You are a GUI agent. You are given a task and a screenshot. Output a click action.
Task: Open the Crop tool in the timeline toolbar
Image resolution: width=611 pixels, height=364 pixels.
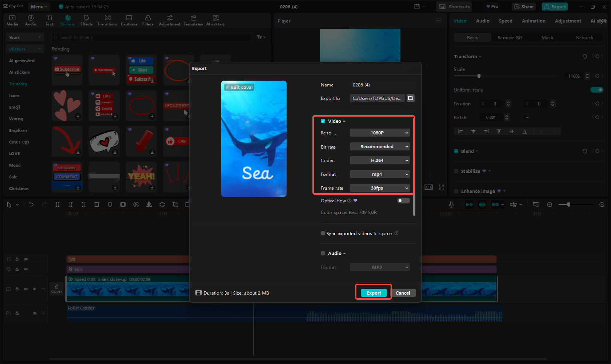[175, 205]
